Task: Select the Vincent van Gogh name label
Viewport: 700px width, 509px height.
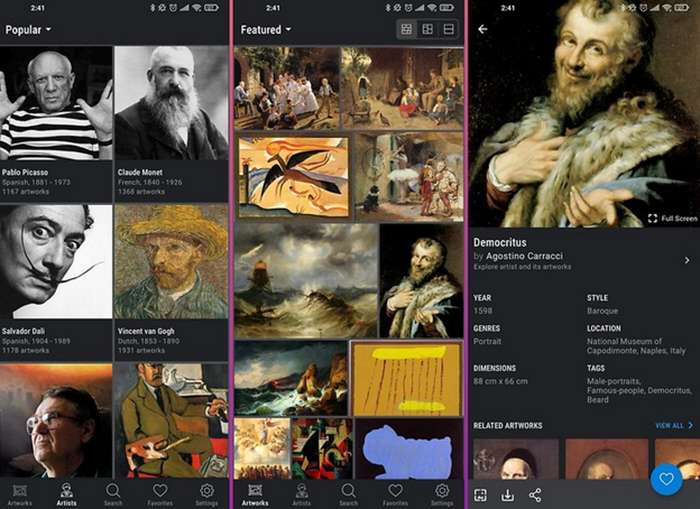Action: pyautogui.click(x=146, y=331)
